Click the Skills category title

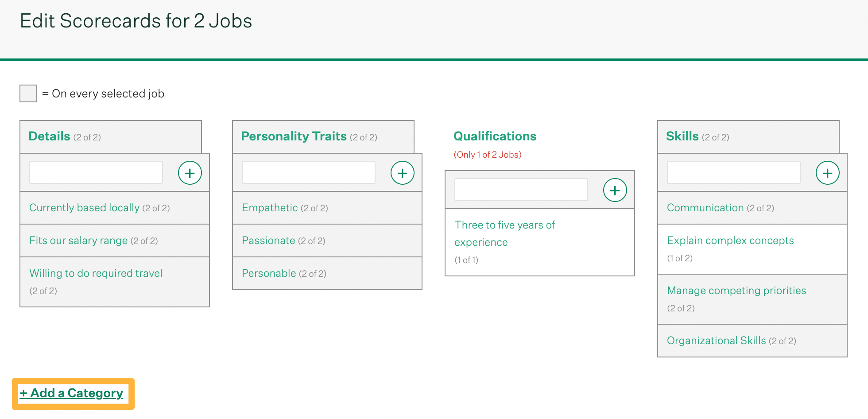(682, 136)
